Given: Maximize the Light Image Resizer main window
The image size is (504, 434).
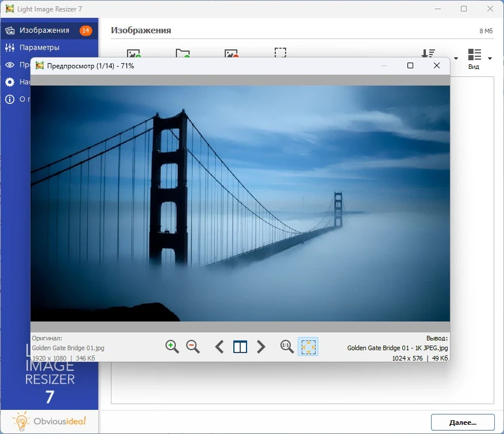Looking at the screenshot, I should point(464,9).
